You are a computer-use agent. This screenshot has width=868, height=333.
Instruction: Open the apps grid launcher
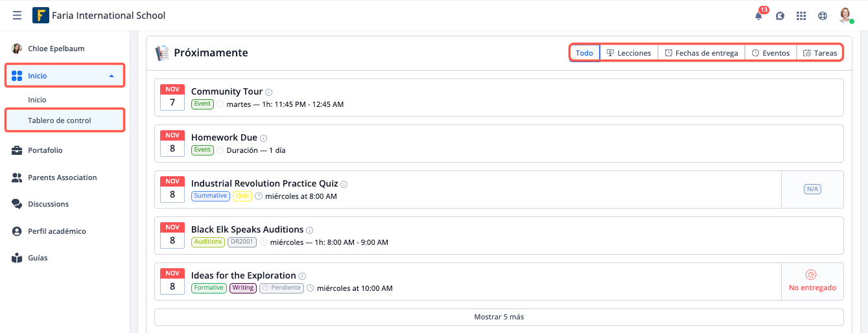click(x=801, y=16)
